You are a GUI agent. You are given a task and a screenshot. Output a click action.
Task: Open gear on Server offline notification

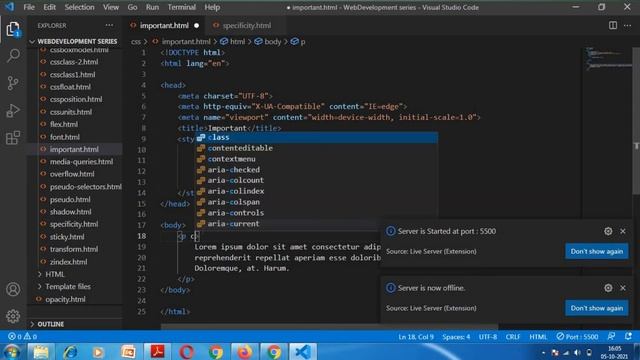click(608, 288)
